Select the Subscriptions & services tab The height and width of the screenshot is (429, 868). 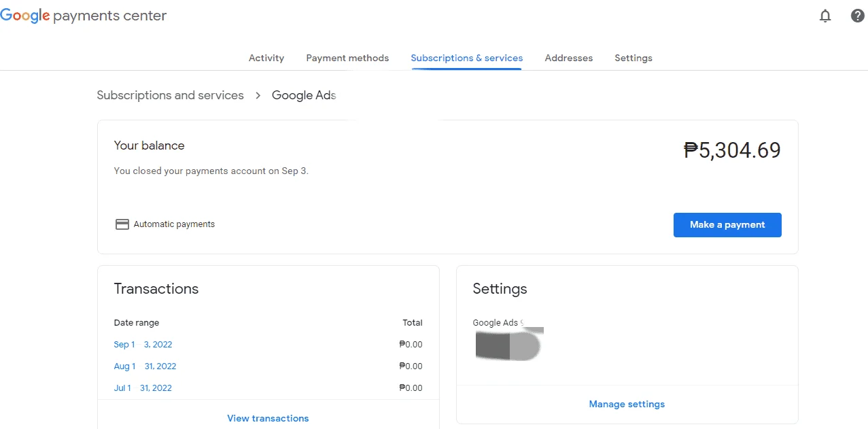coord(467,58)
